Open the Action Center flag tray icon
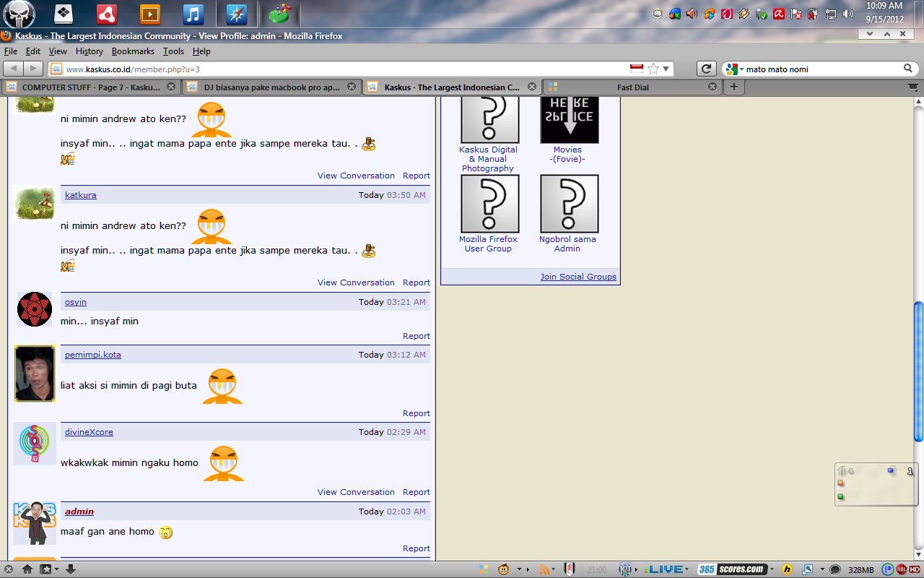This screenshot has height=578, width=924. 796,13
